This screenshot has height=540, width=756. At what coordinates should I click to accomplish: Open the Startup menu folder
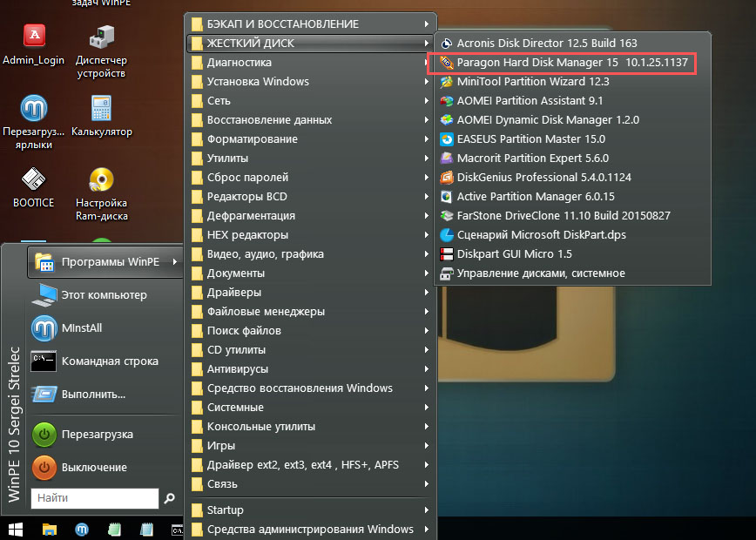[x=310, y=510]
